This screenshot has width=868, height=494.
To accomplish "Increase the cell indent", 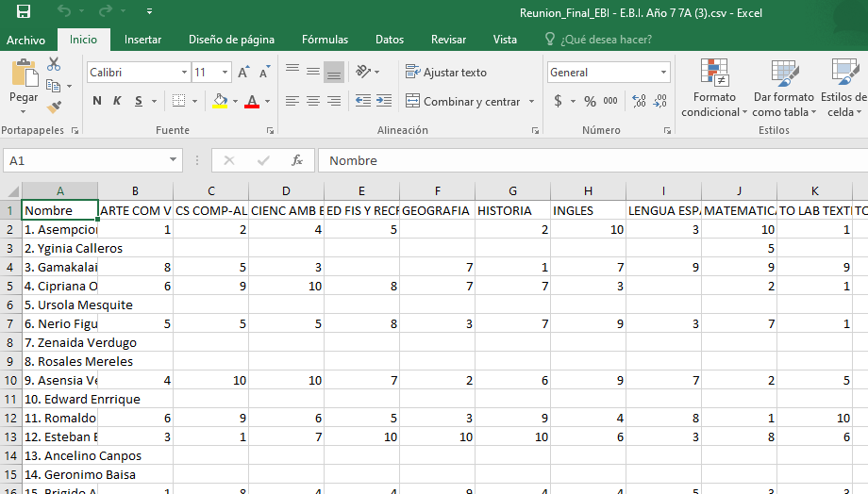I will click(x=384, y=101).
